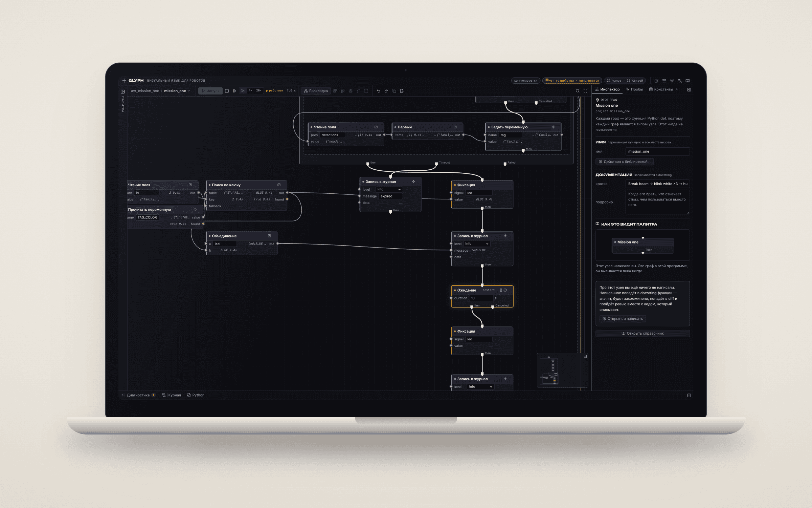Click the Открыть и написать button
Image resolution: width=812 pixels, height=508 pixels.
[x=623, y=319]
